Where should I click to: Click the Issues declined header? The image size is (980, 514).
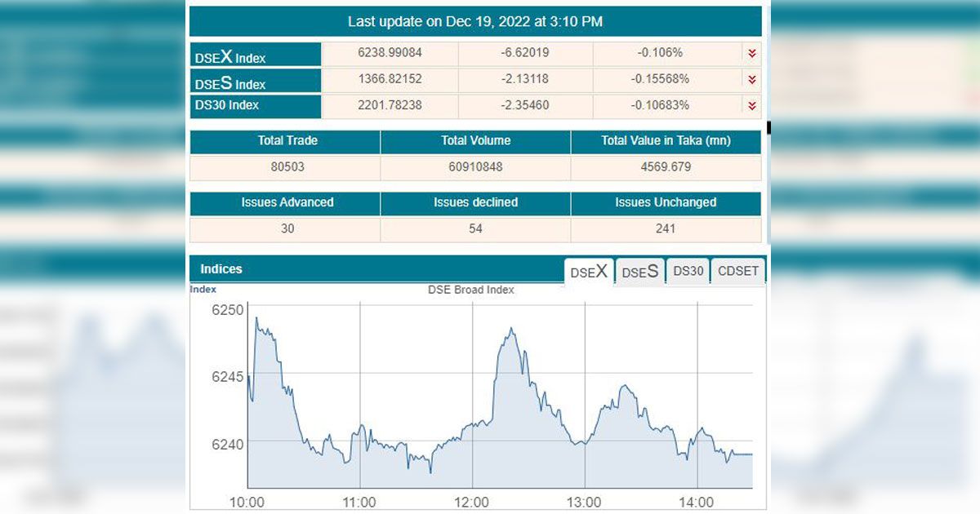[476, 202]
